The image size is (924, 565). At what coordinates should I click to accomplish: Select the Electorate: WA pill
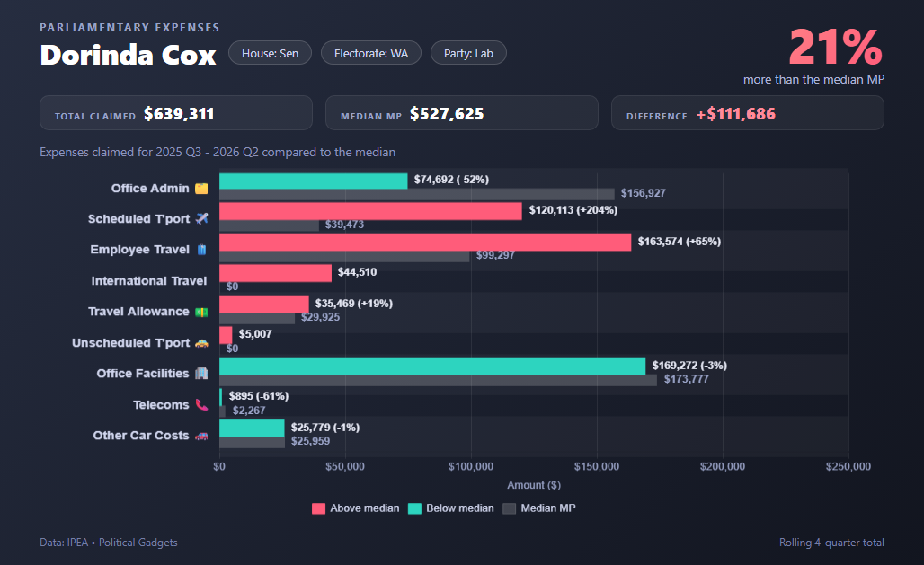click(x=371, y=53)
